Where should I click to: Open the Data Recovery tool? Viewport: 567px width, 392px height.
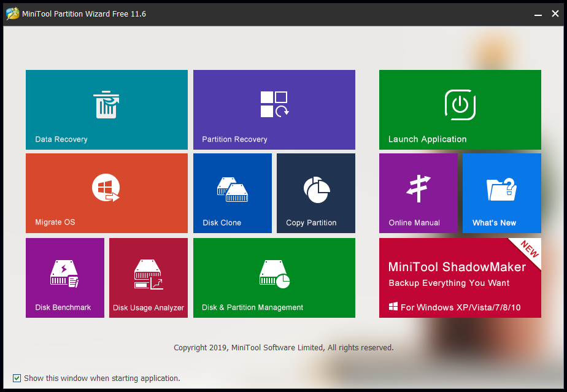pyautogui.click(x=106, y=109)
